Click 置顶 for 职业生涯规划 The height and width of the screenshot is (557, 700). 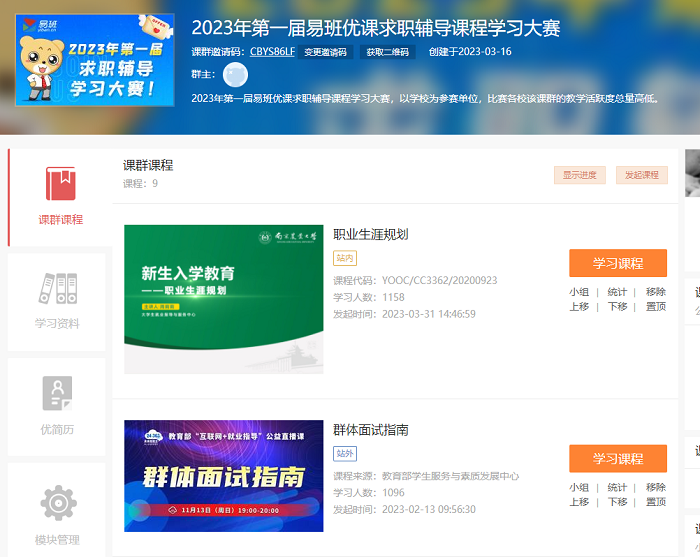[656, 307]
